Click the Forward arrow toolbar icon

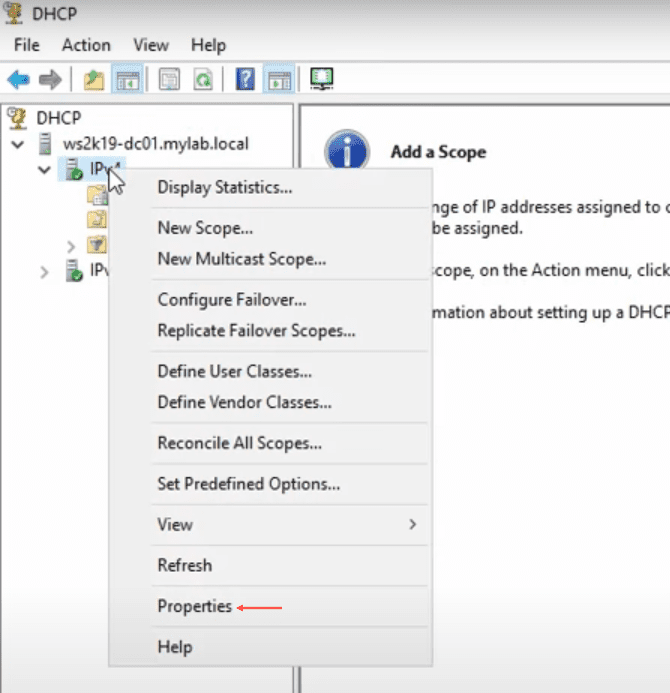(50, 80)
